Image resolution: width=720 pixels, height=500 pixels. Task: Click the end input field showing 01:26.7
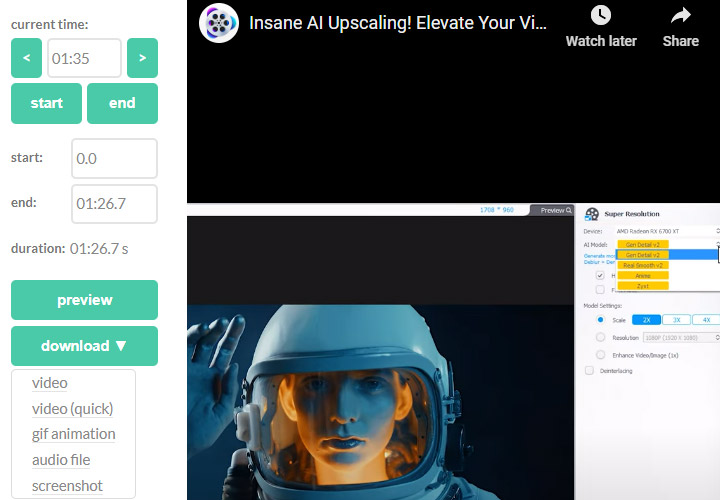pyautogui.click(x=114, y=204)
